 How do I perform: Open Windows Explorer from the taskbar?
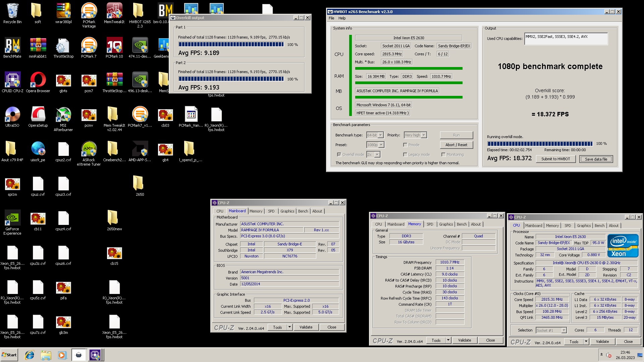(46, 355)
